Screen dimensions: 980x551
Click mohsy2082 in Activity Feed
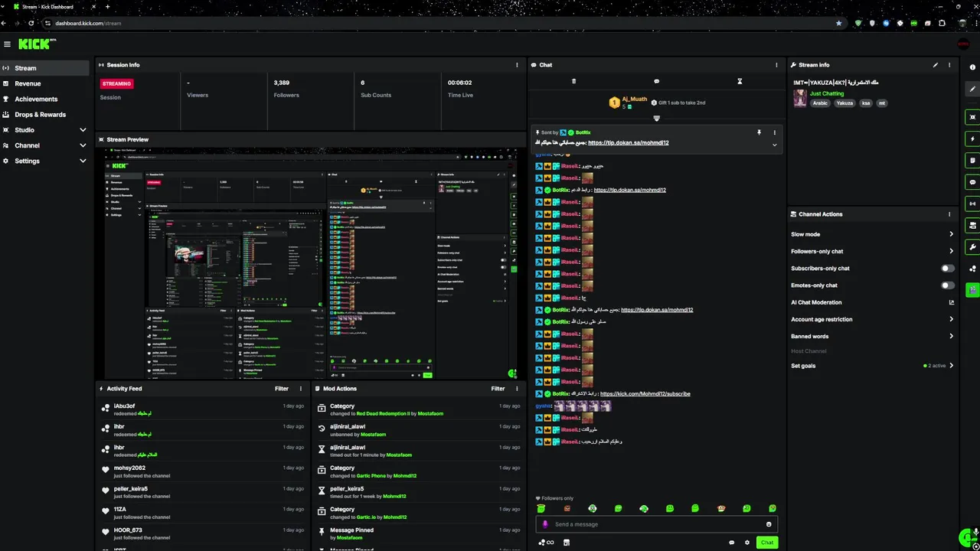(129, 468)
